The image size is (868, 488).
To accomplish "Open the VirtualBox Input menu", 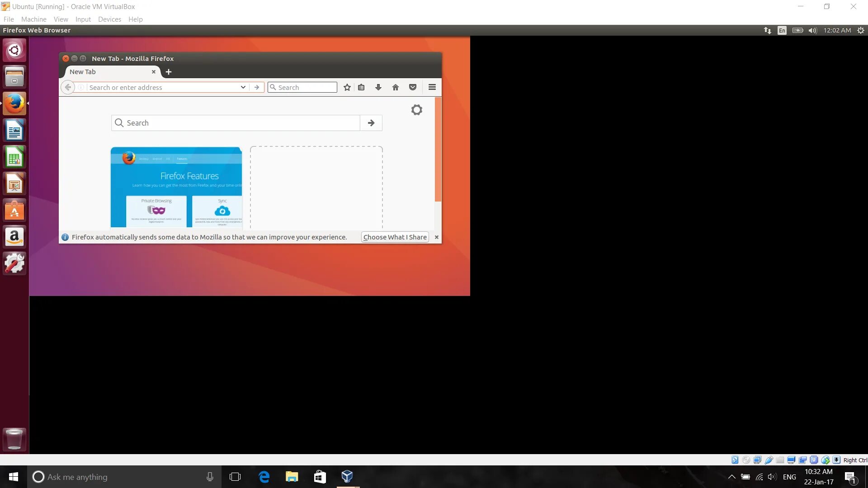I will point(83,19).
